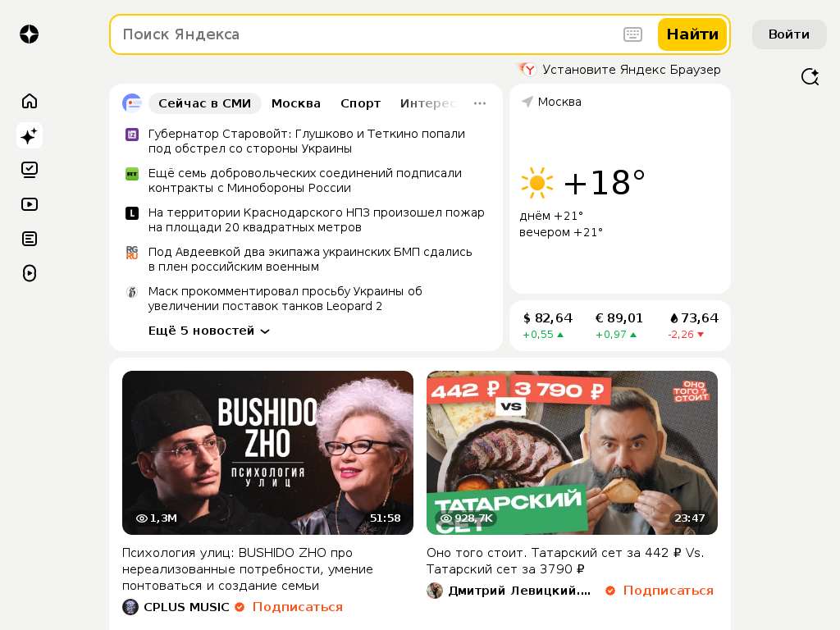Image resolution: width=840 pixels, height=630 pixels.
Task: Open the Установите Яндекс Браузер link
Action: [619, 70]
